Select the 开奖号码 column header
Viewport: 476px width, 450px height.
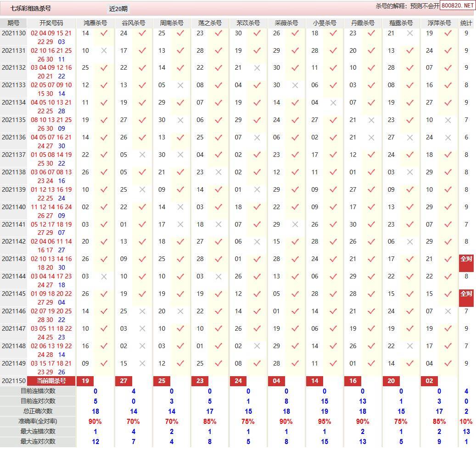[x=51, y=23]
